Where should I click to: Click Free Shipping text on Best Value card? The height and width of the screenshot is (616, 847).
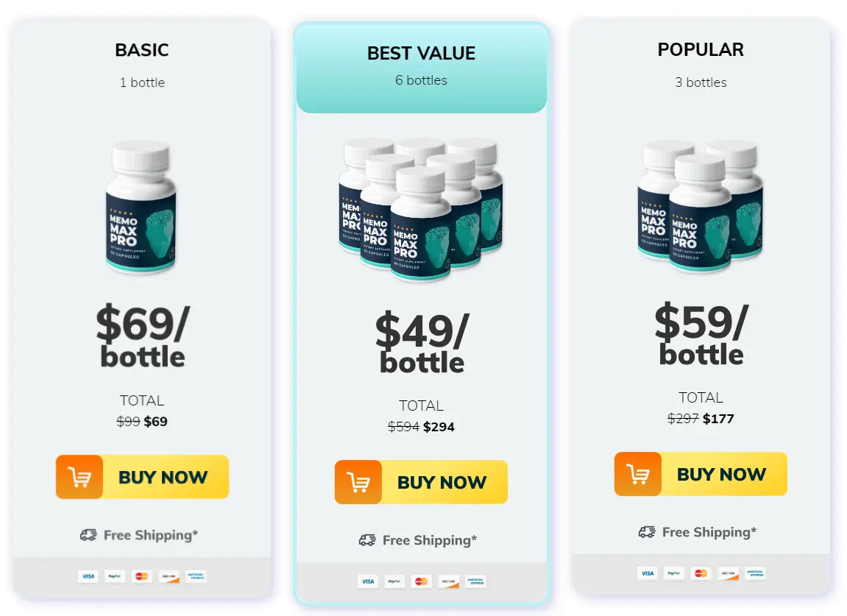pyautogui.click(x=430, y=539)
